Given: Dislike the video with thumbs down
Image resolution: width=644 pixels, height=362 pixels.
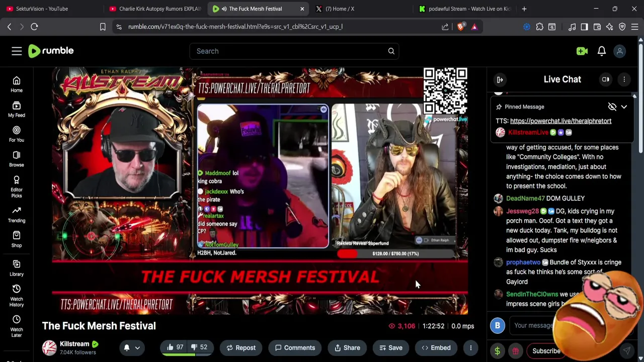Looking at the screenshot, I should [200, 347].
